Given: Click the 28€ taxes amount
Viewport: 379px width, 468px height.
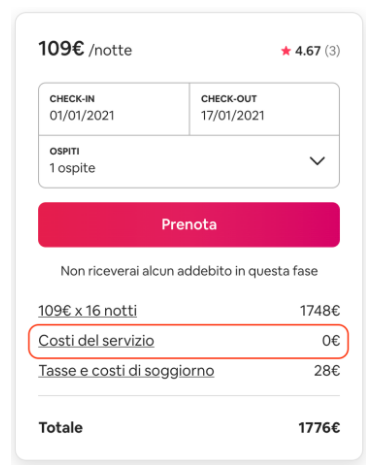Looking at the screenshot, I should [x=327, y=371].
